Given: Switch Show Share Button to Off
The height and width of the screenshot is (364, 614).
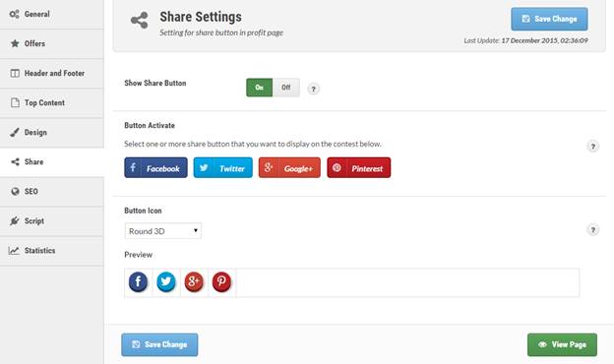Looking at the screenshot, I should tap(286, 88).
